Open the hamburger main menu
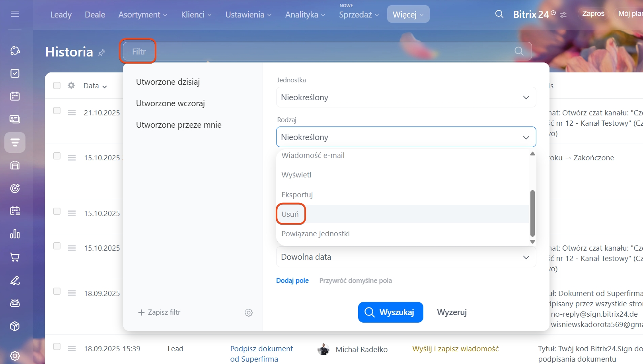Screen dimensions: 643x364 pyautogui.click(x=15, y=14)
